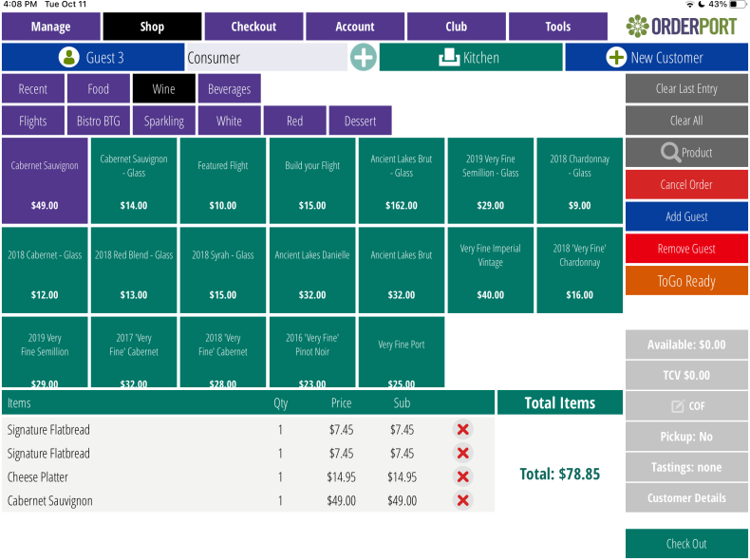Click the green plus add-consumer icon
The image size is (750, 560).
364,57
